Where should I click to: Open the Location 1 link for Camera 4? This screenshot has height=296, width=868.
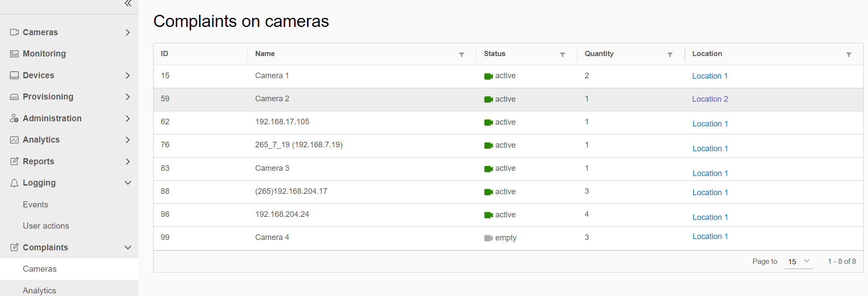710,236
